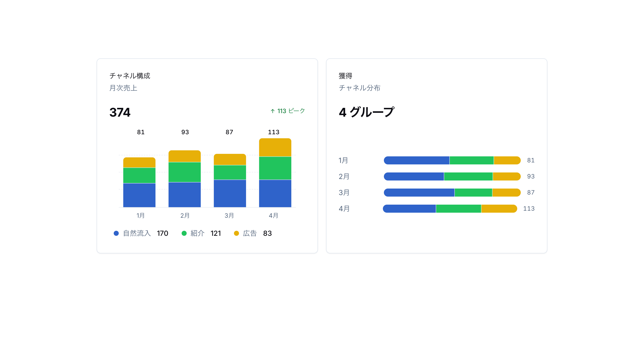Click the チャネル構成 card title
644x362 pixels.
click(130, 76)
